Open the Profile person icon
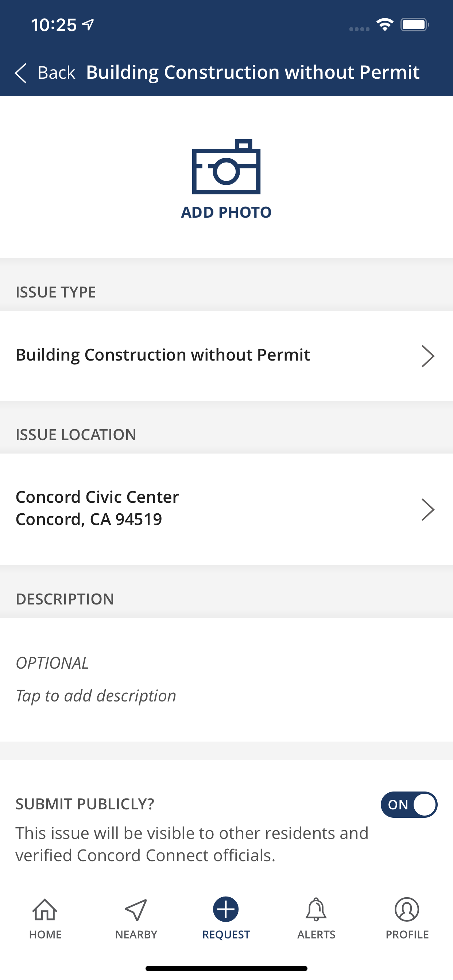 [407, 909]
